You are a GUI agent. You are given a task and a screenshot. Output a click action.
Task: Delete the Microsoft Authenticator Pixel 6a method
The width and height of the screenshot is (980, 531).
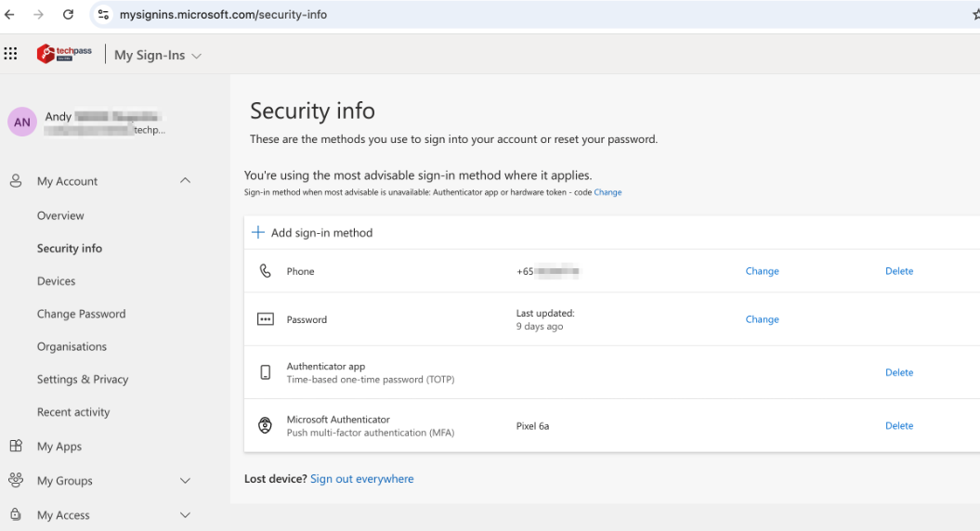point(898,426)
